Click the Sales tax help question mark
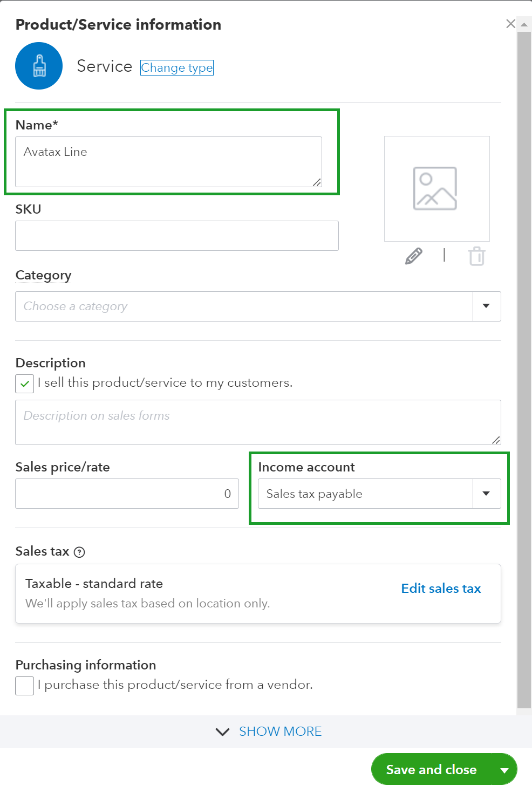 coord(80,552)
